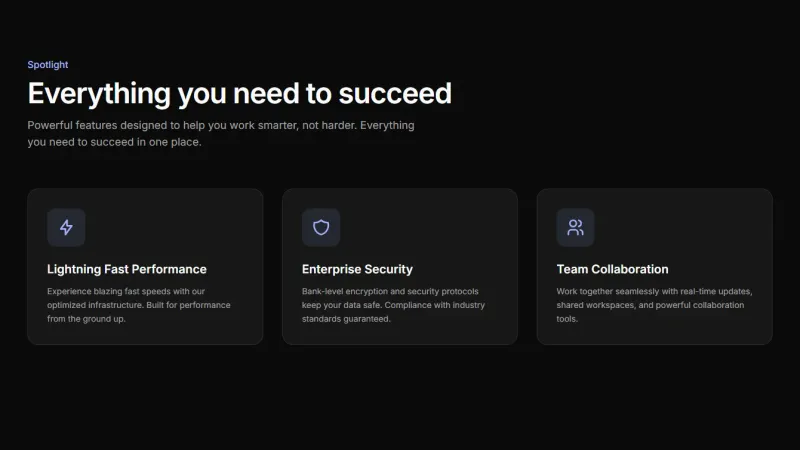Click the word 'Everything' in the main heading
This screenshot has height=450, width=800.
click(98, 94)
